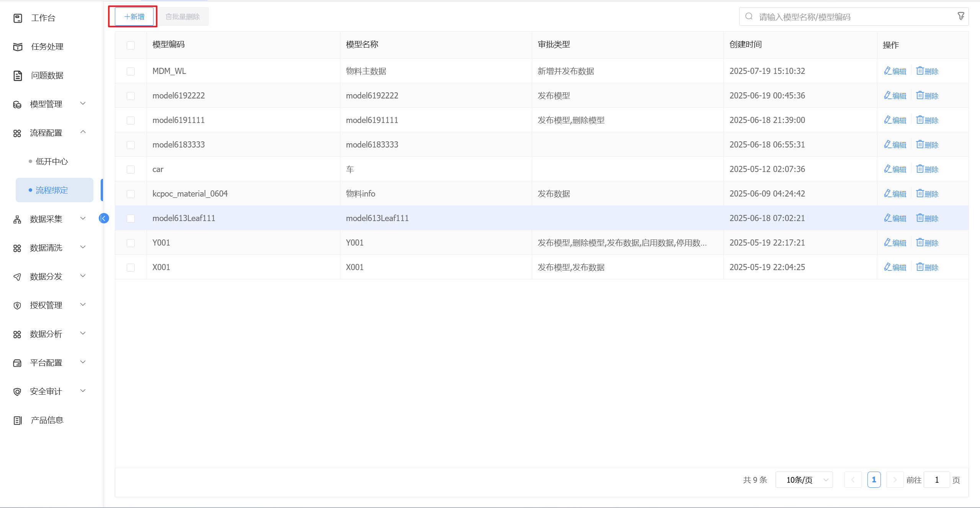Click the filter funnel icon in search box
This screenshot has width=980, height=508.
pyautogui.click(x=961, y=16)
